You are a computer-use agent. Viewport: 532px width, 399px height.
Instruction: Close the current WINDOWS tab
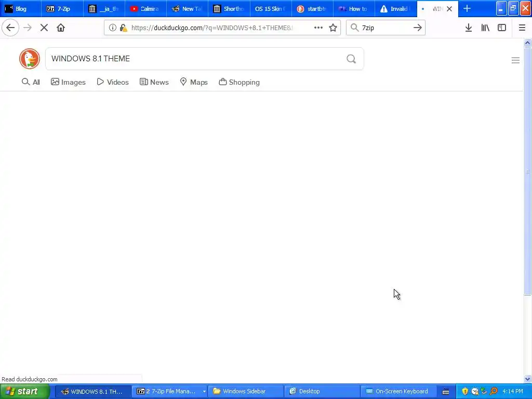tap(449, 9)
